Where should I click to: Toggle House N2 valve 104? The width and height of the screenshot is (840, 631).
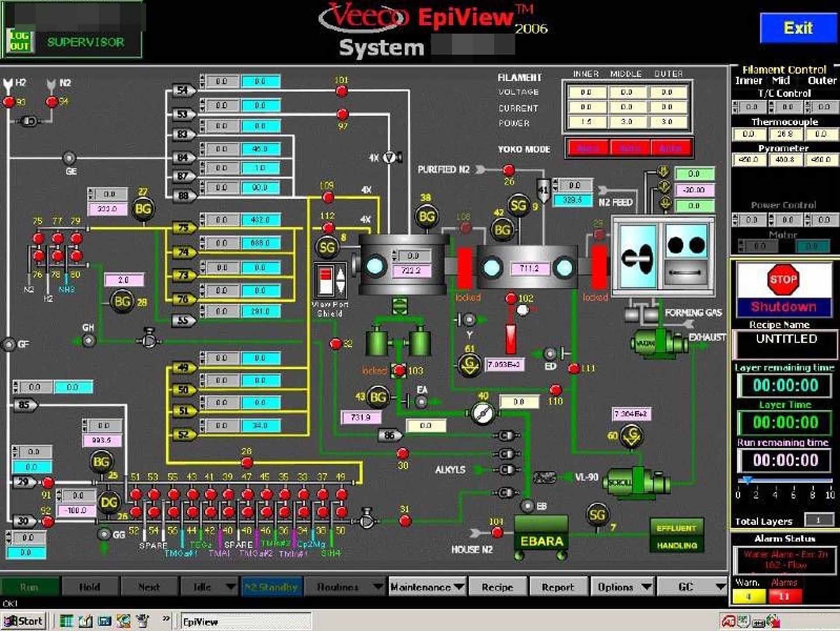[x=497, y=533]
